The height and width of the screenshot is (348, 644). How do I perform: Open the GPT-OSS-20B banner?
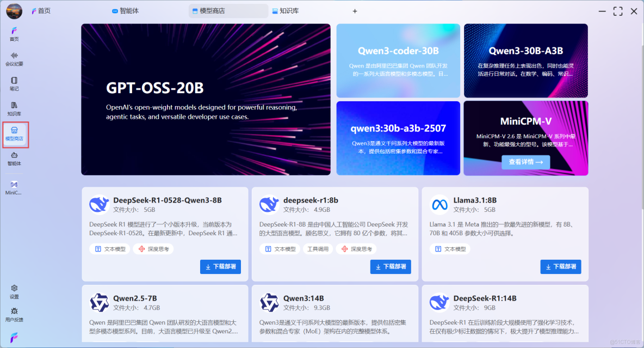coord(206,99)
